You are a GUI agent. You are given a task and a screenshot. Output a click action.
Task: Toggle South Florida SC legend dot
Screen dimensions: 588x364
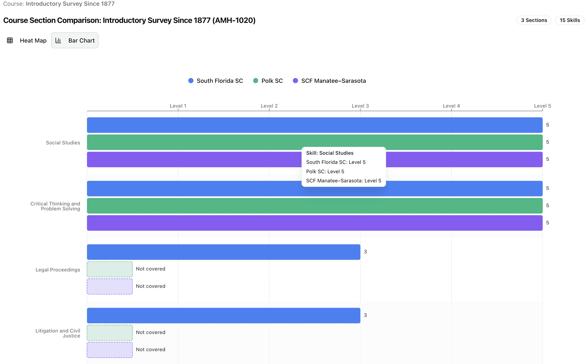coord(191,81)
